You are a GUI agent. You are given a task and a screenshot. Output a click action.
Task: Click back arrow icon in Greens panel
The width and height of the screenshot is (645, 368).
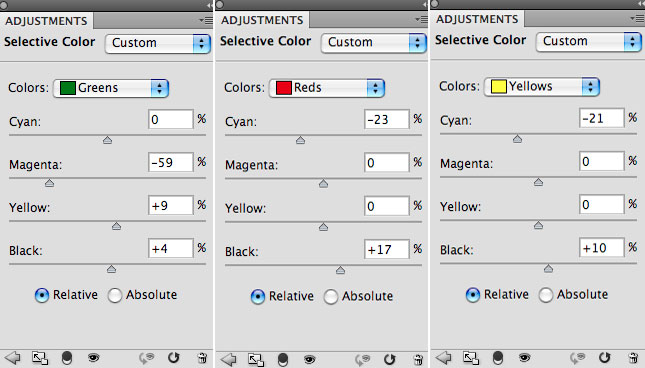coord(12,358)
